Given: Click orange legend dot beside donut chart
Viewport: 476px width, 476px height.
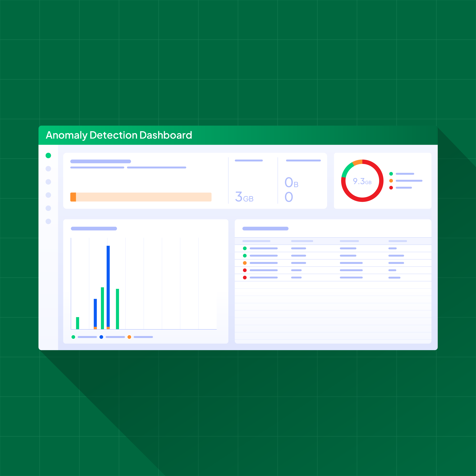Looking at the screenshot, I should [x=391, y=180].
